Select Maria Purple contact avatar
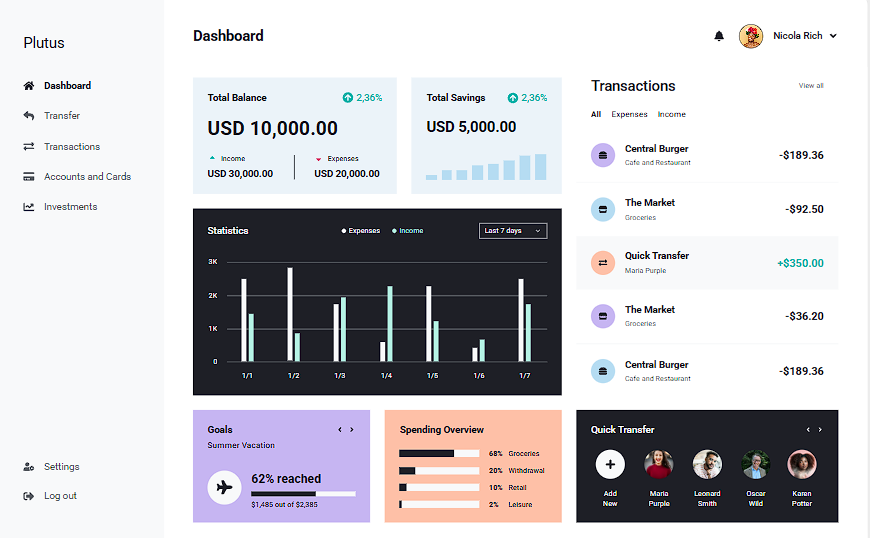This screenshot has width=870, height=538. [x=659, y=464]
